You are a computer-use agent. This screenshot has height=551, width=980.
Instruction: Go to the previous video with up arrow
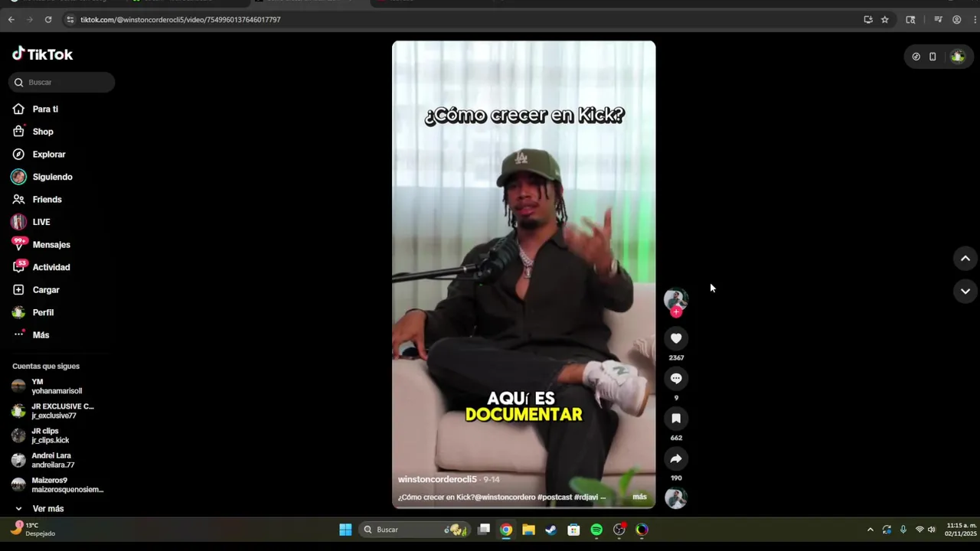[x=965, y=259]
